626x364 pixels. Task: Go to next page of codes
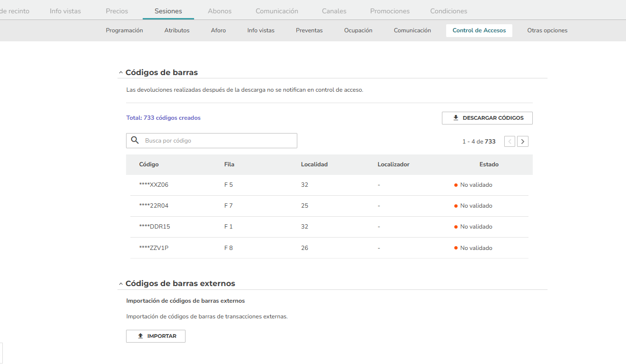coord(523,141)
